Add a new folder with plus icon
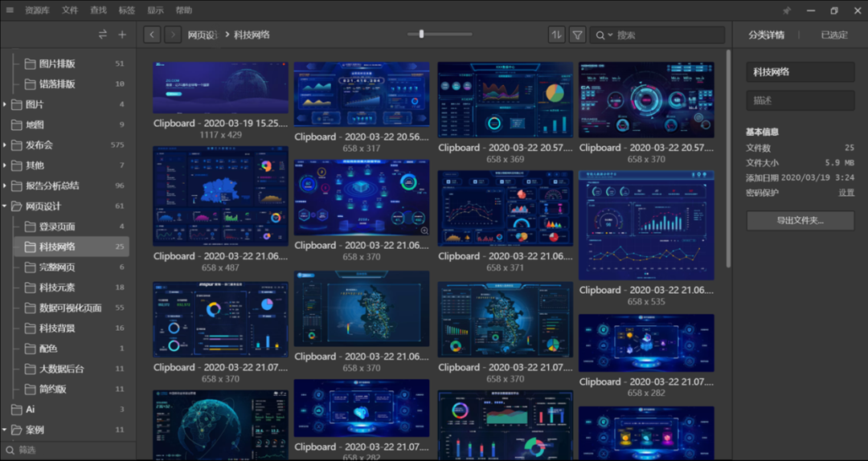868x461 pixels. tap(122, 35)
